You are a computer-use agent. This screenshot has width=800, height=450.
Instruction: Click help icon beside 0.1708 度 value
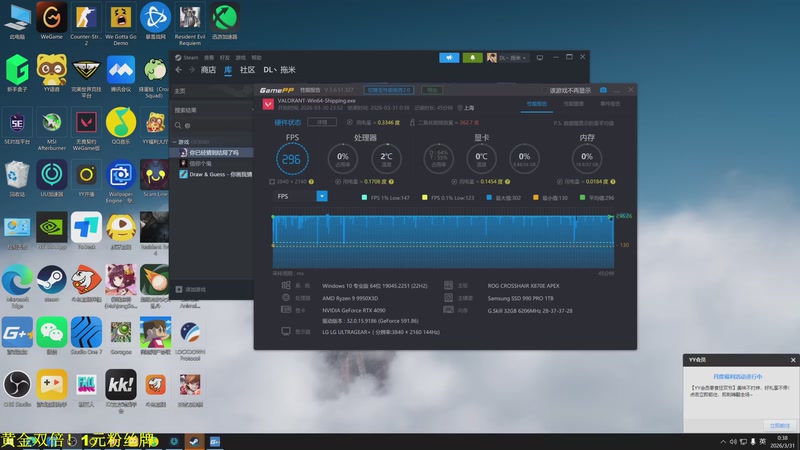point(391,182)
